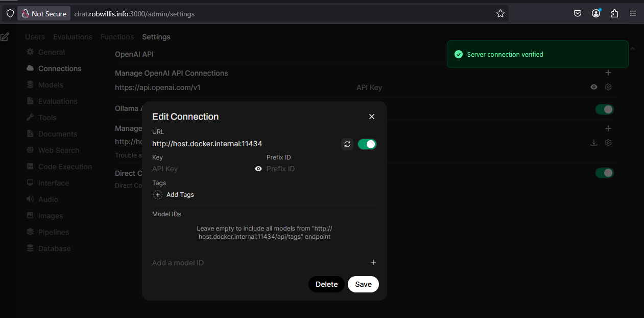Close the Edit Connection dialog

pos(372,117)
